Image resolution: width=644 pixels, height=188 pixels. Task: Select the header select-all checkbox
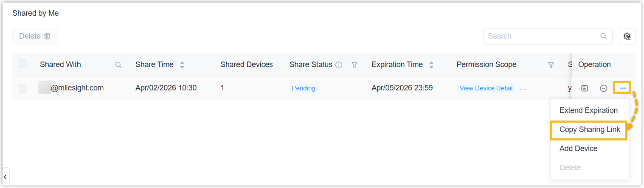click(x=23, y=64)
